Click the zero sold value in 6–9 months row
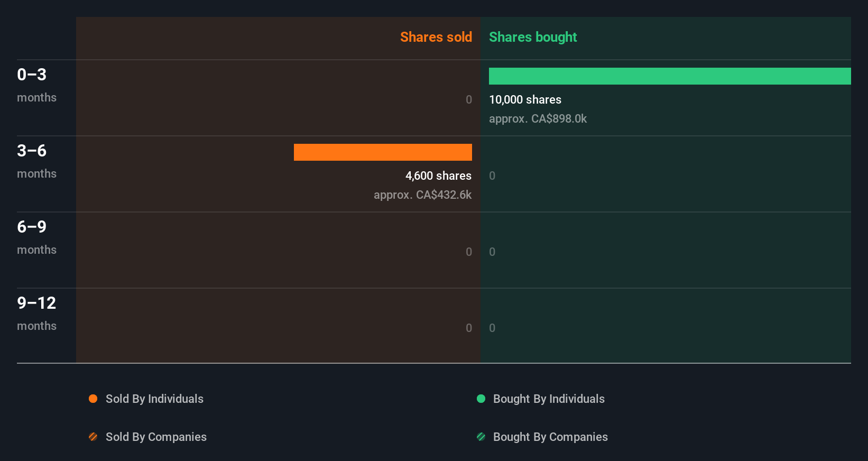The image size is (868, 461). coord(469,252)
